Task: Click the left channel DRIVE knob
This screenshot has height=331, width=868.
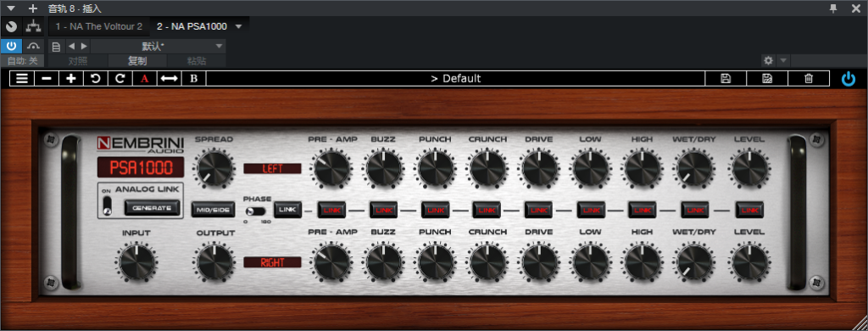Action: click(538, 169)
